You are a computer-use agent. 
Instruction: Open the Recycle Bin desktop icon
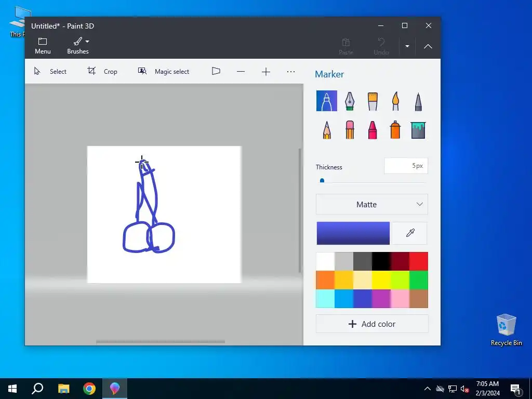pyautogui.click(x=506, y=330)
